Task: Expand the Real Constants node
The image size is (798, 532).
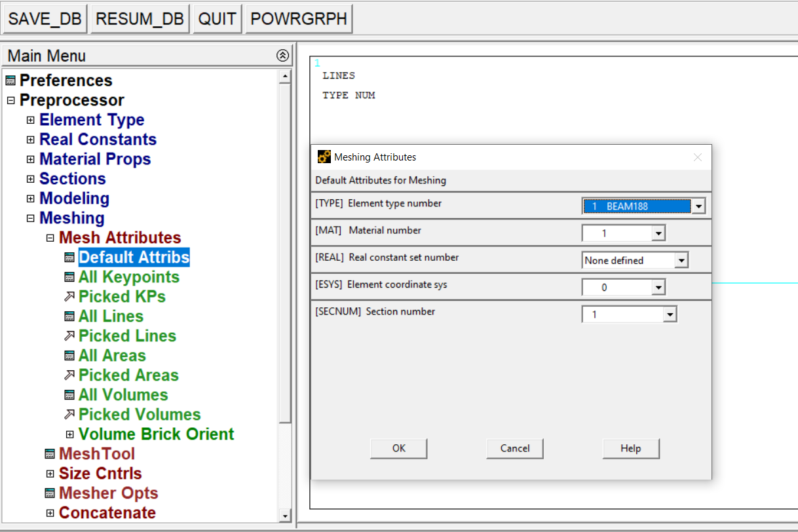Action: 30,140
